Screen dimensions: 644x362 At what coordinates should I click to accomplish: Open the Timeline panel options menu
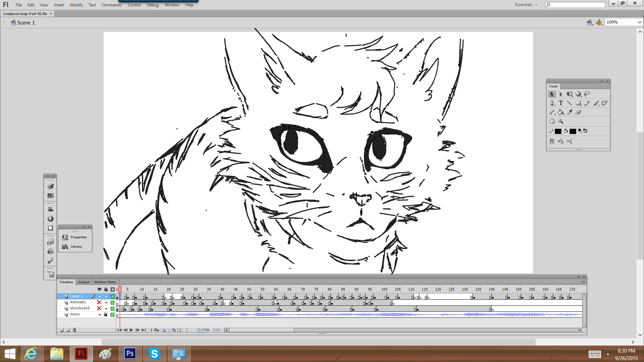pyautogui.click(x=583, y=282)
